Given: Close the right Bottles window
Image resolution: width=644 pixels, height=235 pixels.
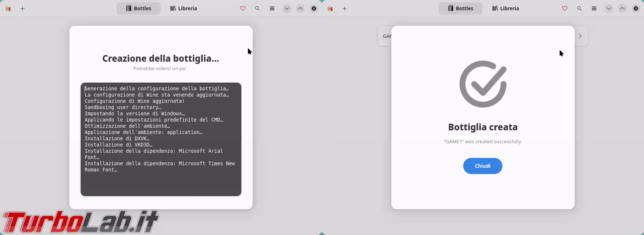Looking at the screenshot, I should pyautogui.click(x=636, y=8).
